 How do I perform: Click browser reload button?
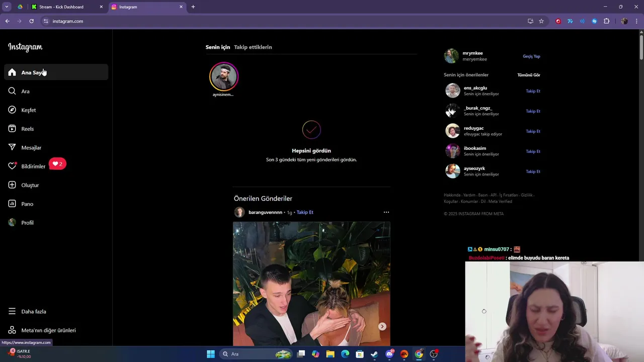[31, 21]
